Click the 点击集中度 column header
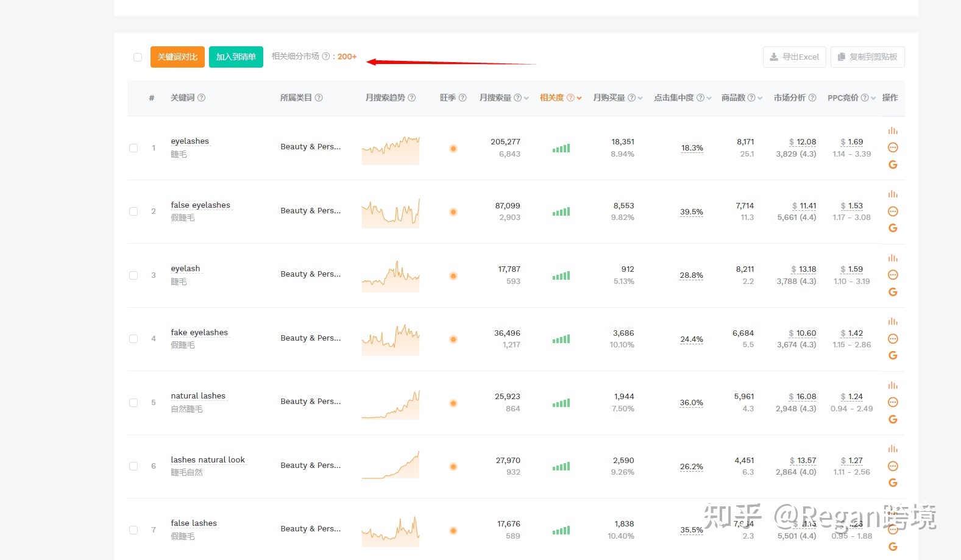Screen dimensions: 961x560 pos(674,97)
